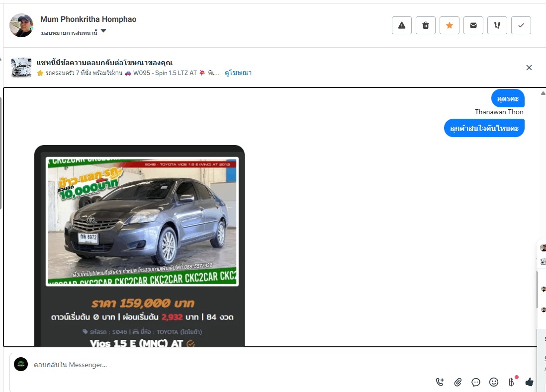Click the Vios 1.5 E (MNC) AT title

136,343
